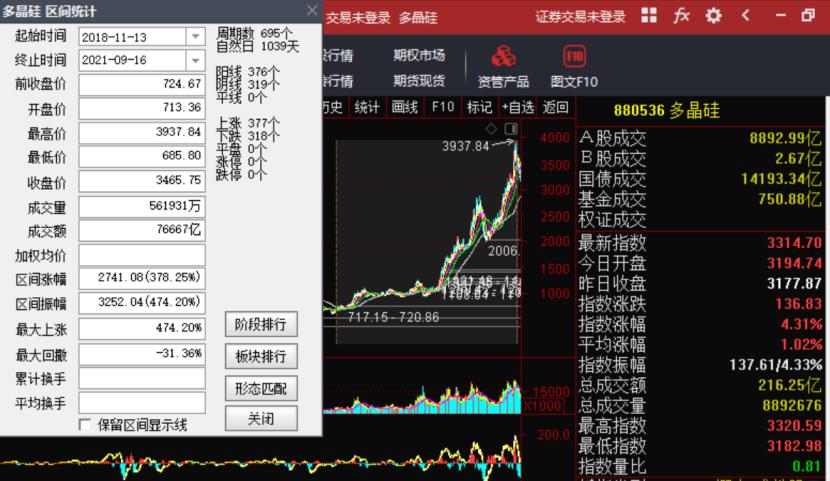Open the 图文F10 icon
The width and height of the screenshot is (830, 481).
click(574, 57)
